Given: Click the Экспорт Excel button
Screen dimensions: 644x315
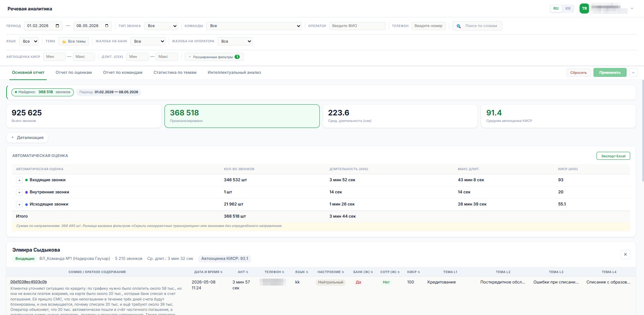Looking at the screenshot, I should [613, 156].
